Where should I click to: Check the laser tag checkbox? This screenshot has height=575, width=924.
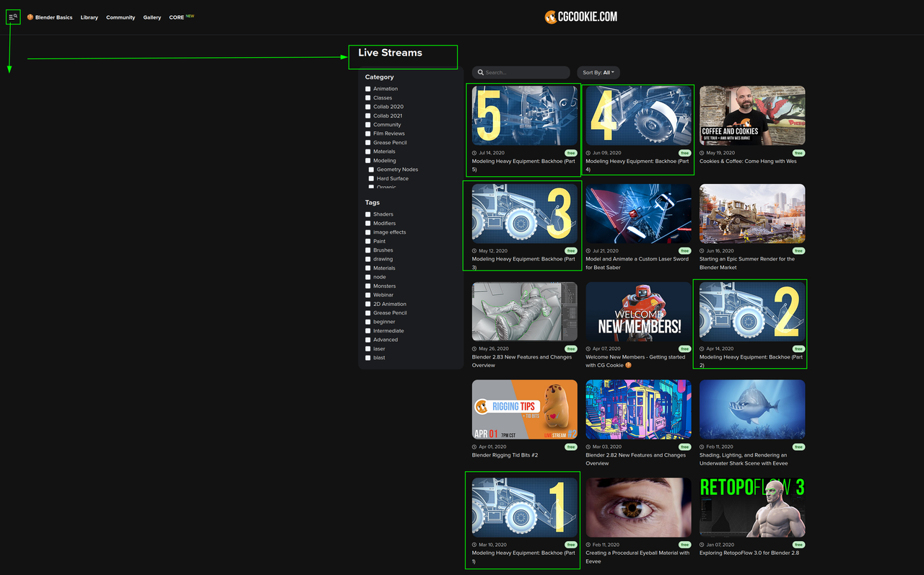coord(368,348)
